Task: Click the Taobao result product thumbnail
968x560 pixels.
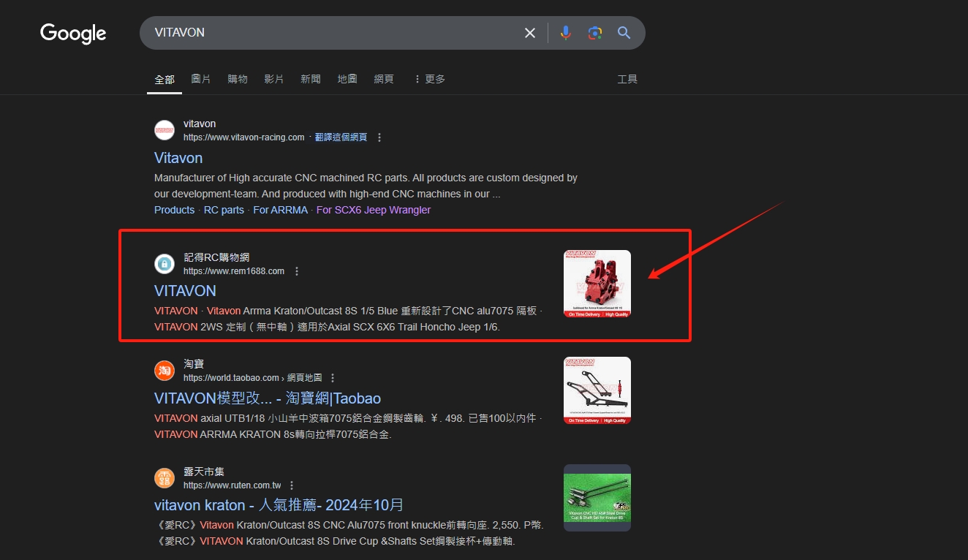Action: [x=597, y=390]
